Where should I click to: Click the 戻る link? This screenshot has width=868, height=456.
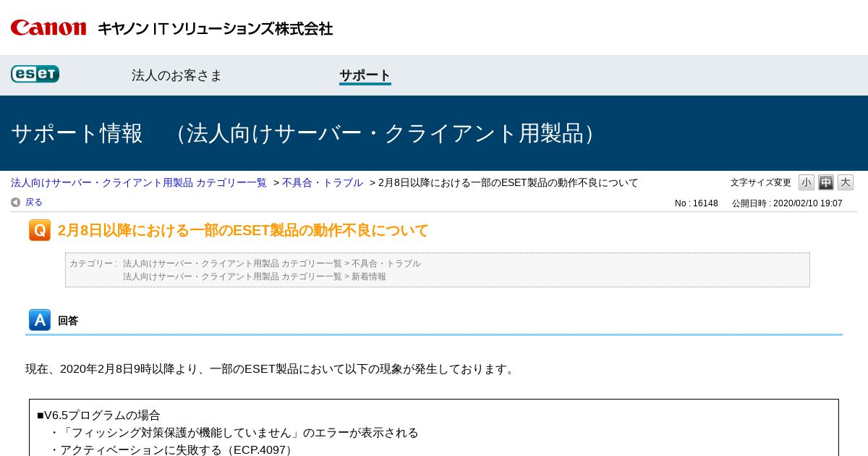[34, 203]
